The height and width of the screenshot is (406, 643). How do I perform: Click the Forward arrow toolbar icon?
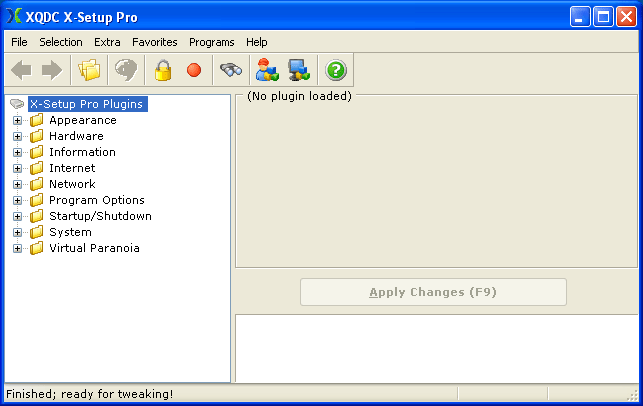(x=52, y=70)
